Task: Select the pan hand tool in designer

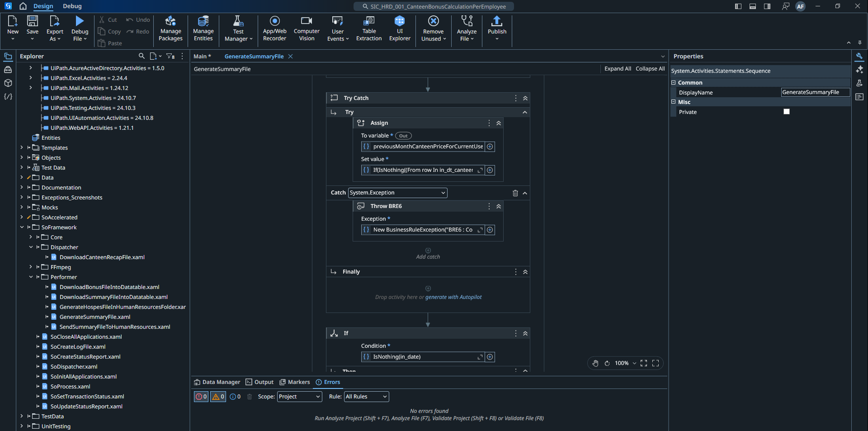Action: (595, 363)
